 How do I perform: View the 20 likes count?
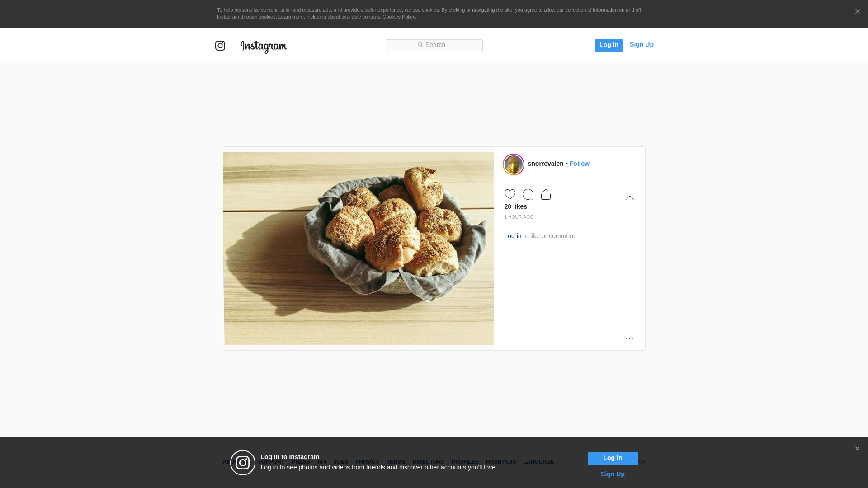pyautogui.click(x=516, y=206)
